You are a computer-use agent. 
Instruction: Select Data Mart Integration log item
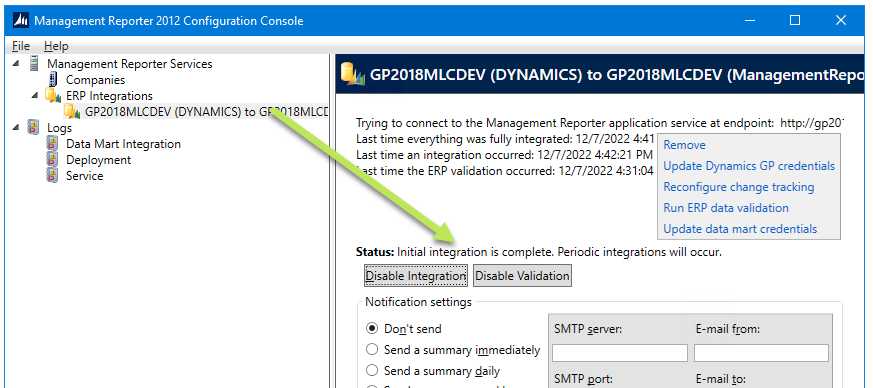point(123,144)
